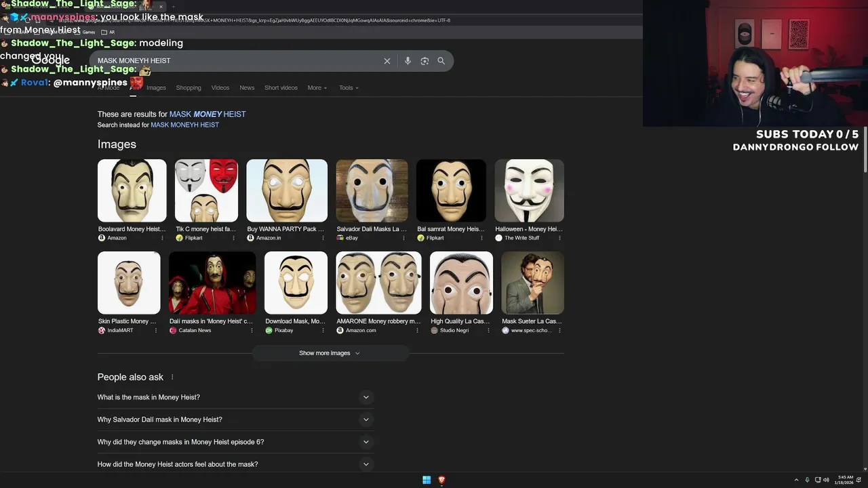Open three-dot menu for AMARONE Money robbery result

pyautogui.click(x=417, y=331)
